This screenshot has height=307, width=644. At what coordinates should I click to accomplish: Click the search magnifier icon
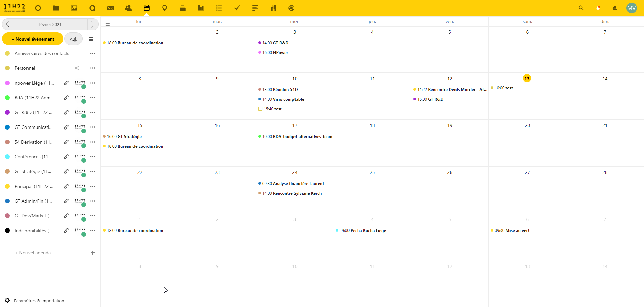(581, 8)
